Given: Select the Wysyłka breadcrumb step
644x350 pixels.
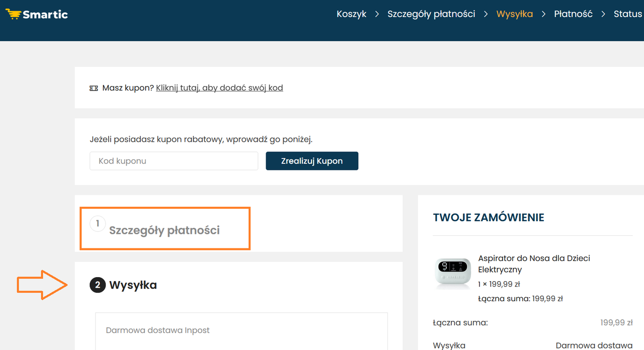Looking at the screenshot, I should pos(514,14).
